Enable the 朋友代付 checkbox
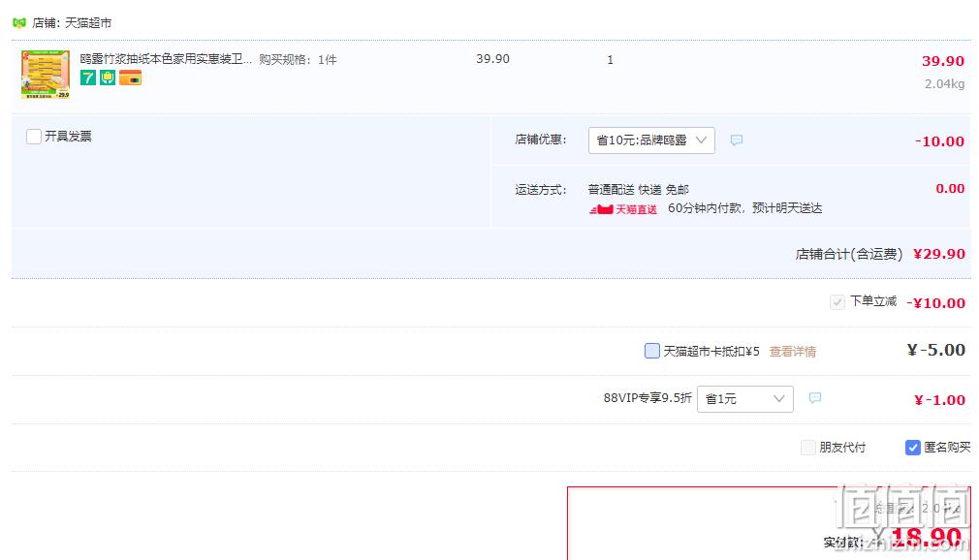Viewport: 979px width, 560px height. coord(808,447)
